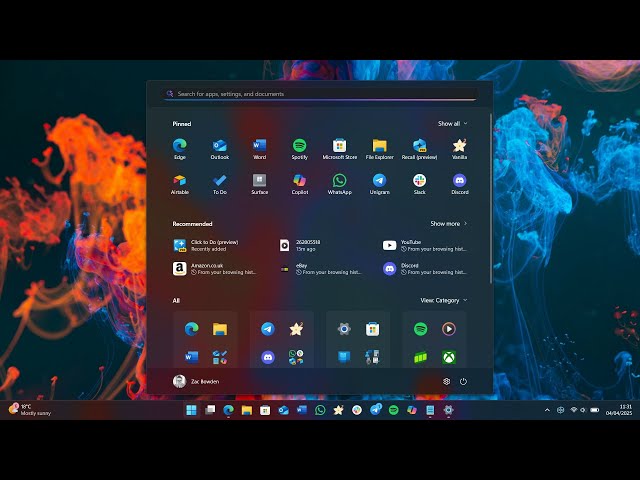Click the Settings icon on the taskbar

click(448, 410)
